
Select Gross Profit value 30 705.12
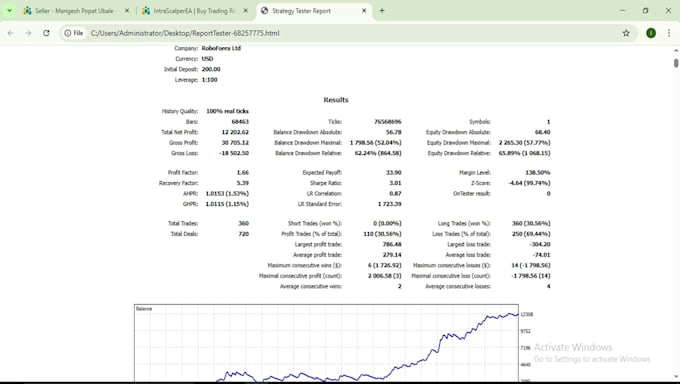coord(235,143)
